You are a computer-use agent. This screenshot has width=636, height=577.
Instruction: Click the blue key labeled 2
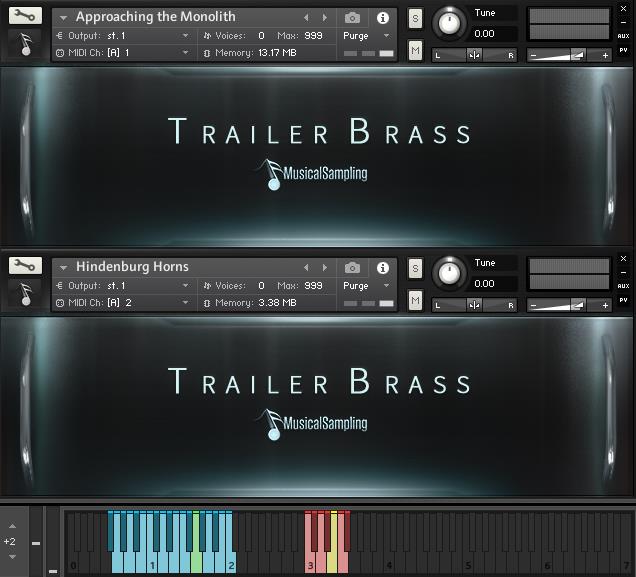point(231,564)
